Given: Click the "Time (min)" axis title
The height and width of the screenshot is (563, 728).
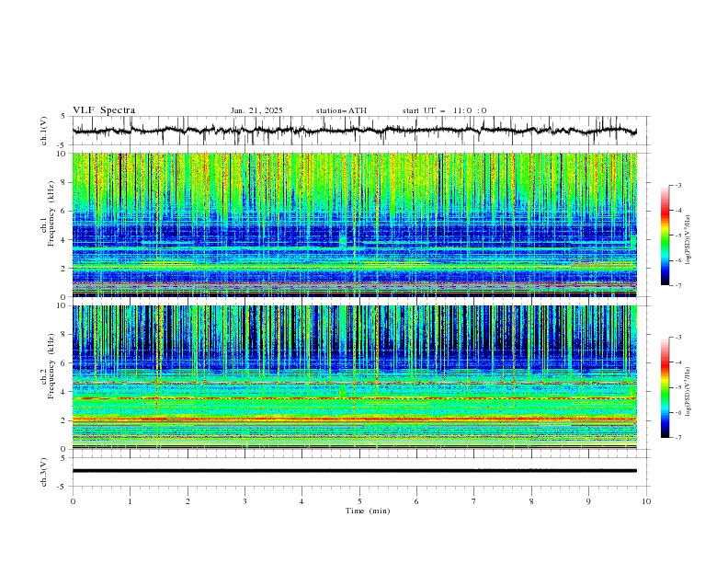Looking at the screenshot, I should (368, 511).
